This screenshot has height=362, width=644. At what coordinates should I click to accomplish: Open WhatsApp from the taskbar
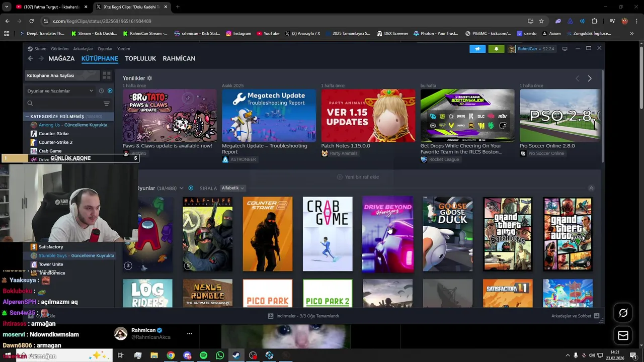point(220,355)
